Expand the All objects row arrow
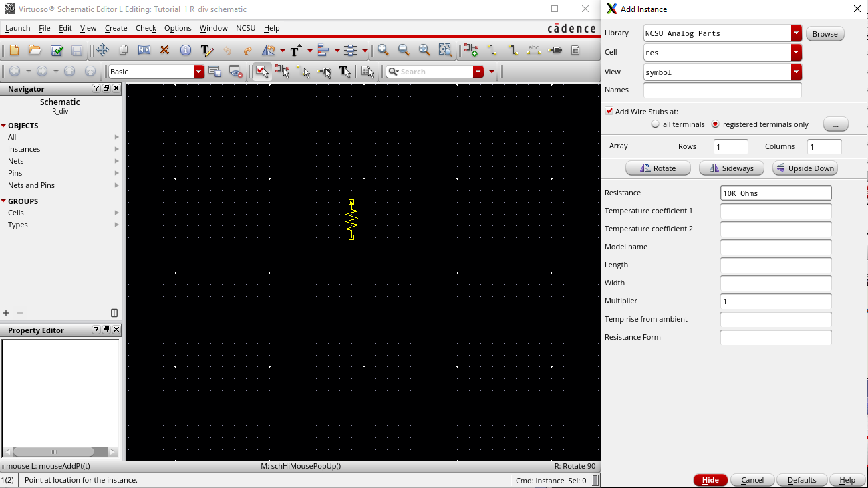The height and width of the screenshot is (488, 868). [x=117, y=137]
